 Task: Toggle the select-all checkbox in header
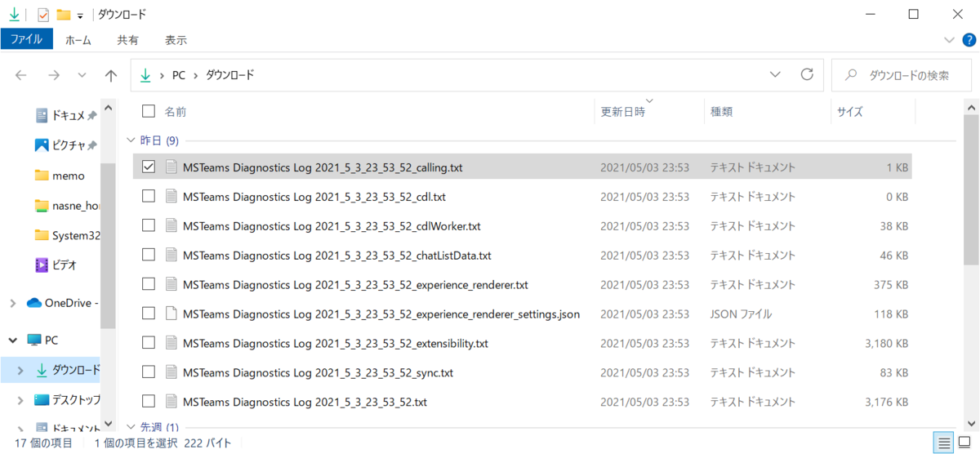pos(148,111)
